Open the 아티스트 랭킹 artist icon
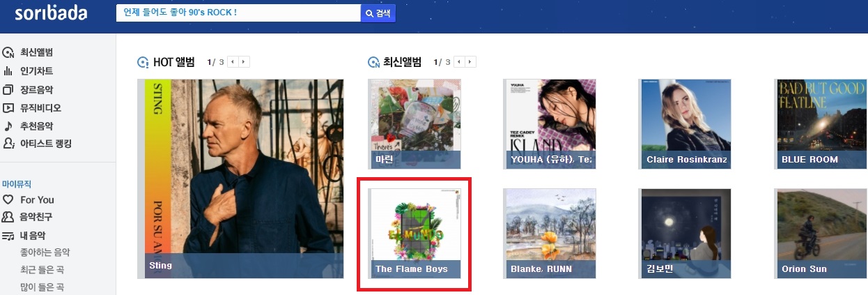868x295 pixels. coord(8,144)
